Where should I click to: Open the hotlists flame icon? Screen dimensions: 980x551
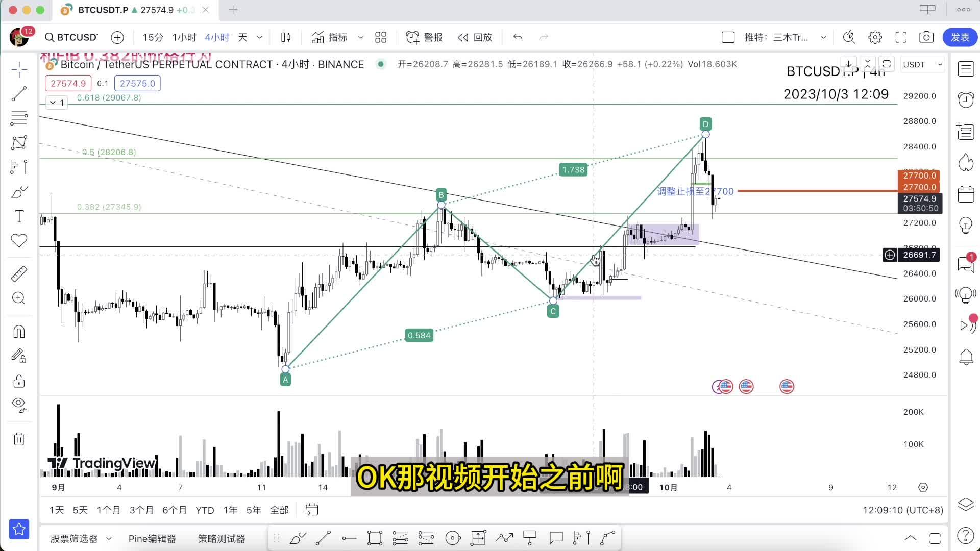pyautogui.click(x=966, y=163)
